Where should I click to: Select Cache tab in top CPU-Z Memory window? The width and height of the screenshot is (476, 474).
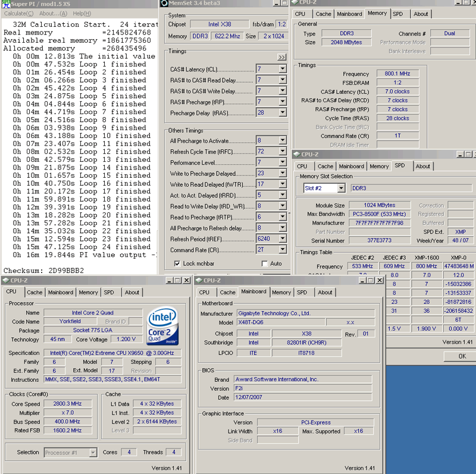tap(323, 14)
